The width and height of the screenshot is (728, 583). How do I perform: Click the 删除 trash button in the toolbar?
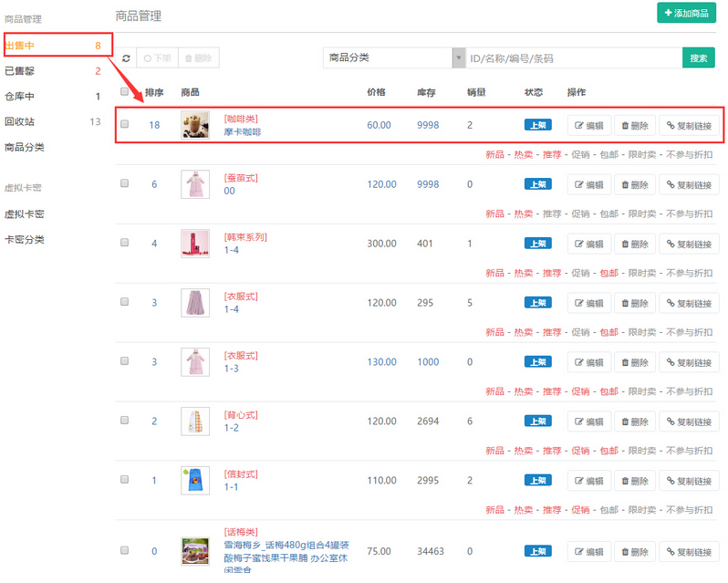(198, 58)
